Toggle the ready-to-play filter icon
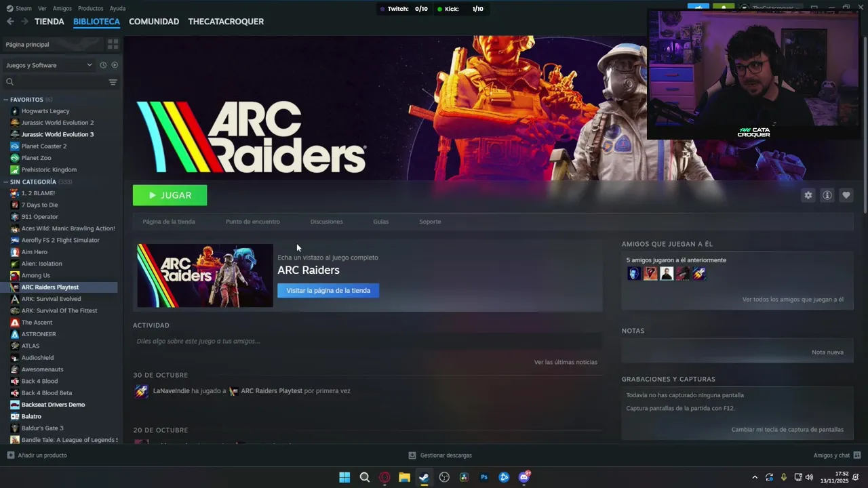Image resolution: width=868 pixels, height=488 pixels. click(115, 65)
